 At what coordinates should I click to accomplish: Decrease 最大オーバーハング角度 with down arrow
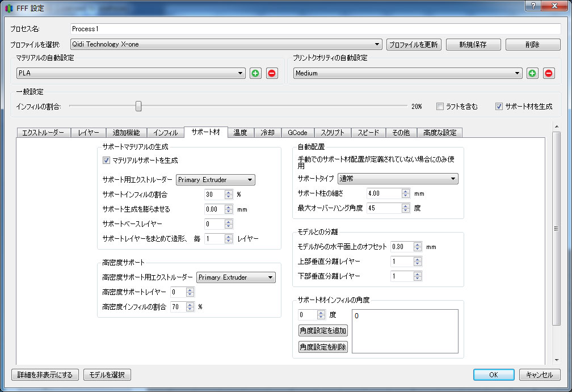(x=406, y=210)
